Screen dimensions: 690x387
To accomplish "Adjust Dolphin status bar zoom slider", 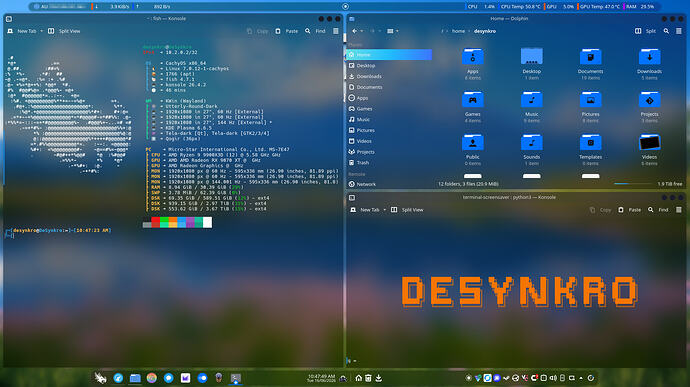I will pos(632,184).
